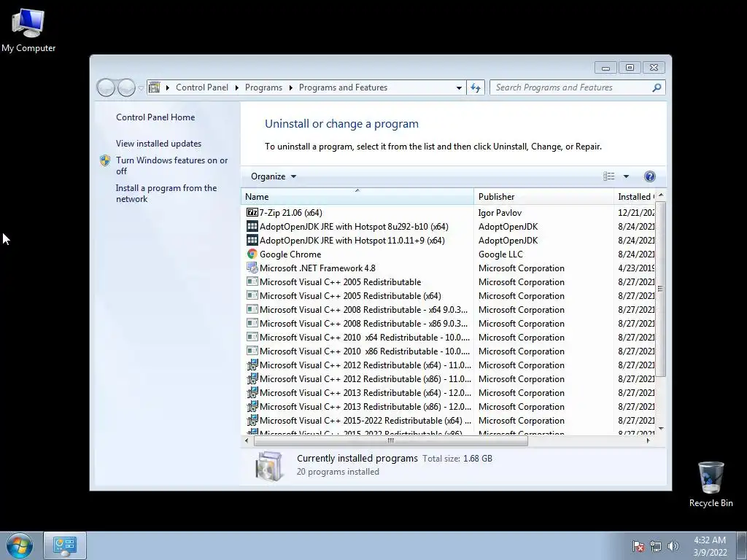747x560 pixels.
Task: Open Install a program from the network
Action: click(166, 193)
